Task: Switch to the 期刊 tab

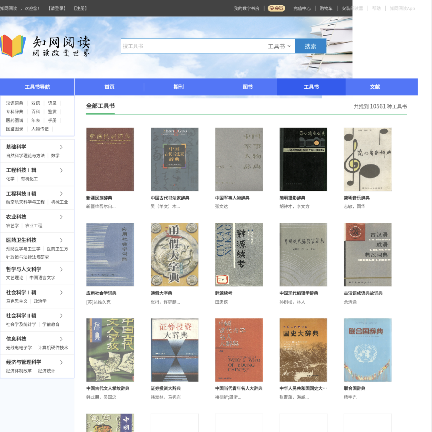Action: pos(179,87)
